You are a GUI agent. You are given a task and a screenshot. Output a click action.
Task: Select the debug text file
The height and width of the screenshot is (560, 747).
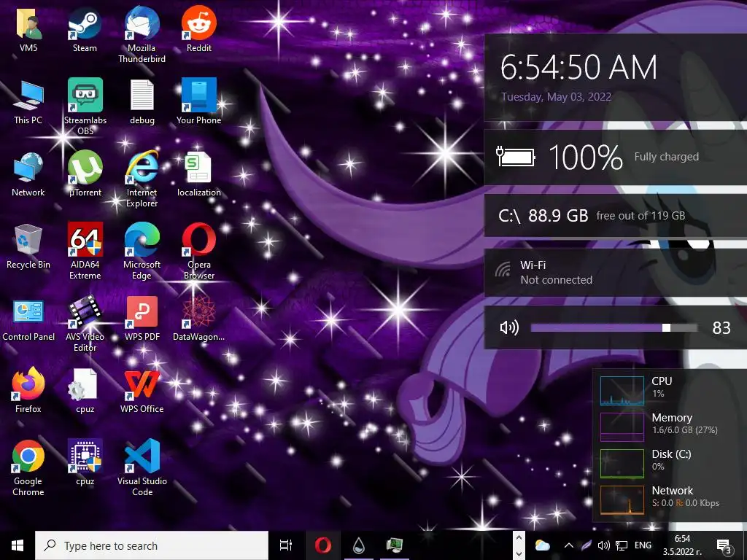pos(142,102)
